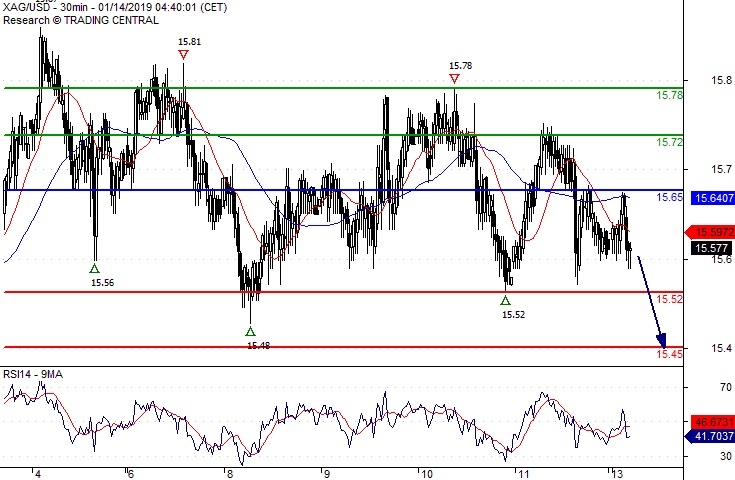
Task: Click date 11 on the time axis
Action: [x=523, y=474]
